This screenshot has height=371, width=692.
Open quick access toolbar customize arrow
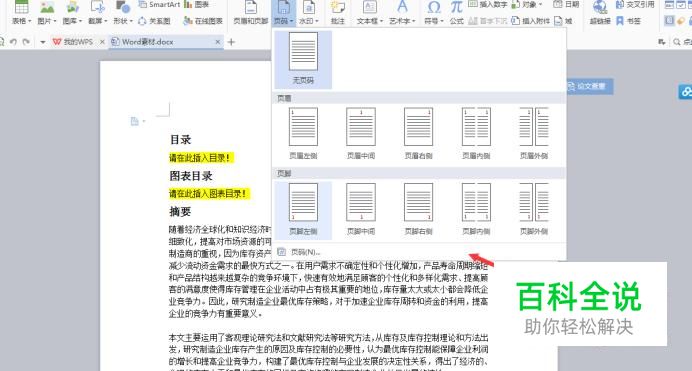[x=43, y=42]
